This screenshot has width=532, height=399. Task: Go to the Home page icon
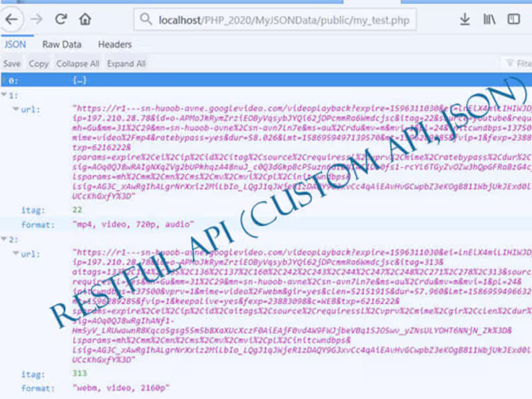click(85, 19)
